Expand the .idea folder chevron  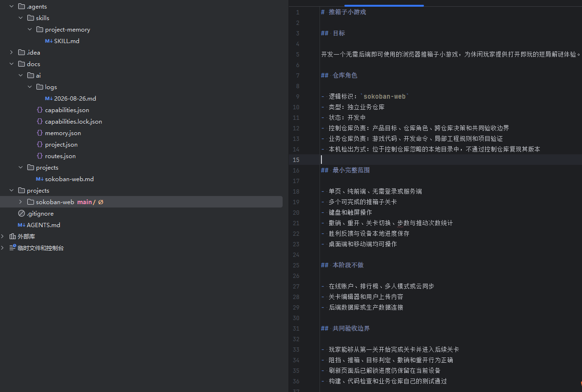point(11,52)
